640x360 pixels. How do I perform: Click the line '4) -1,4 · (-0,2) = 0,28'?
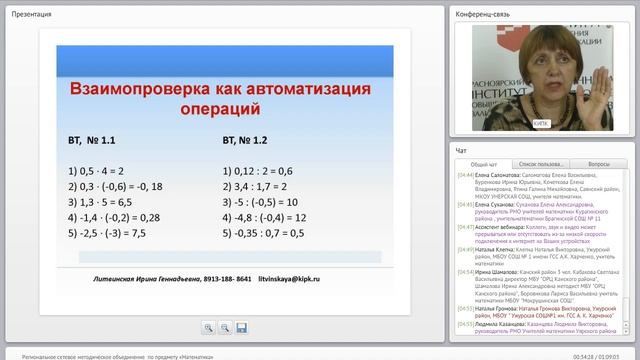114,218
